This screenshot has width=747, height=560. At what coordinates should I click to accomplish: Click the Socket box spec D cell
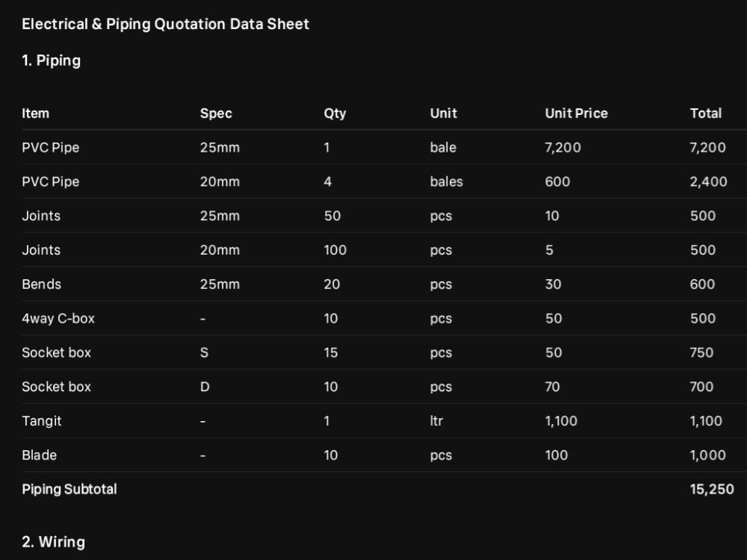pos(205,387)
